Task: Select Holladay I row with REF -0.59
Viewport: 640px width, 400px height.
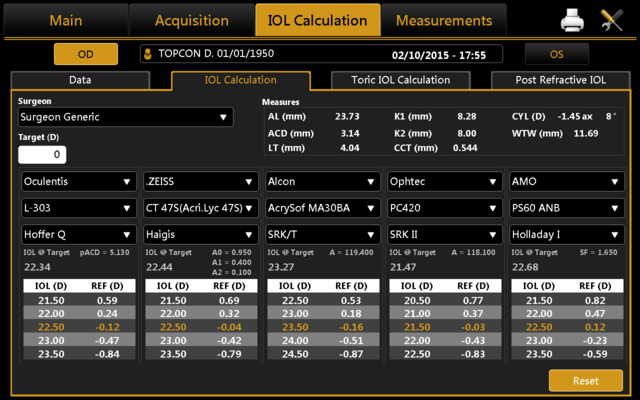Action: click(x=567, y=354)
